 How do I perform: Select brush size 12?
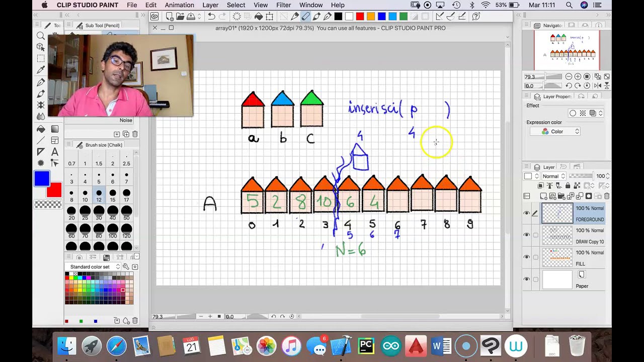[x=99, y=196]
